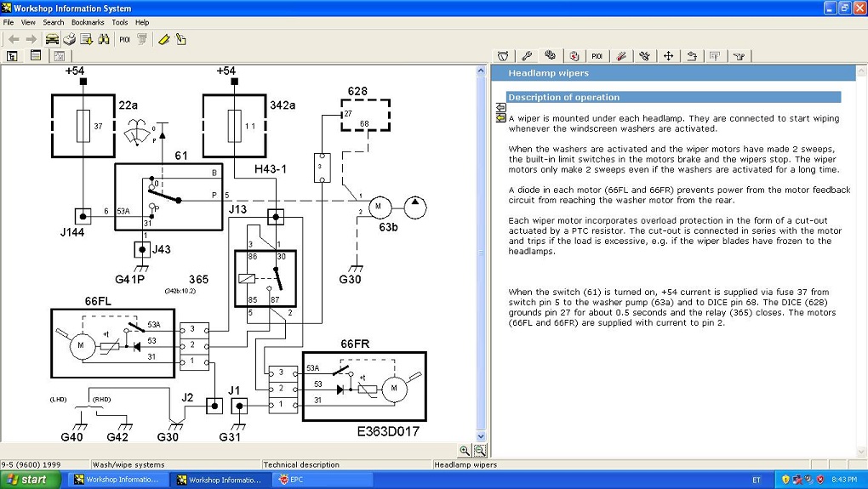
Task: Click diagram scrollbar up arrow
Action: click(x=481, y=71)
